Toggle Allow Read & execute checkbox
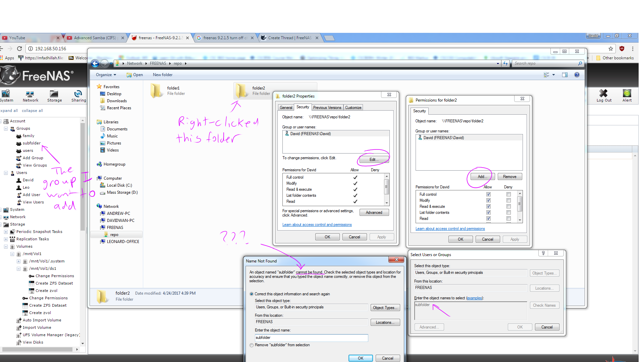The width and height of the screenshot is (644, 362). 488,206
